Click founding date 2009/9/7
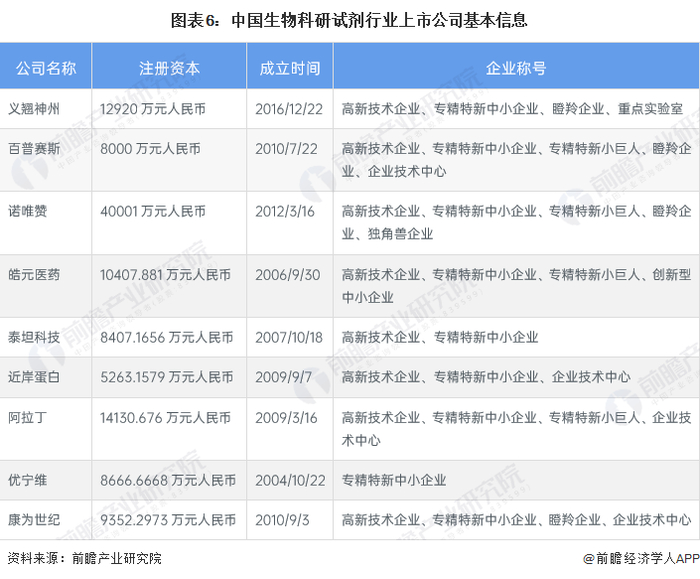The image size is (700, 579). [283, 377]
